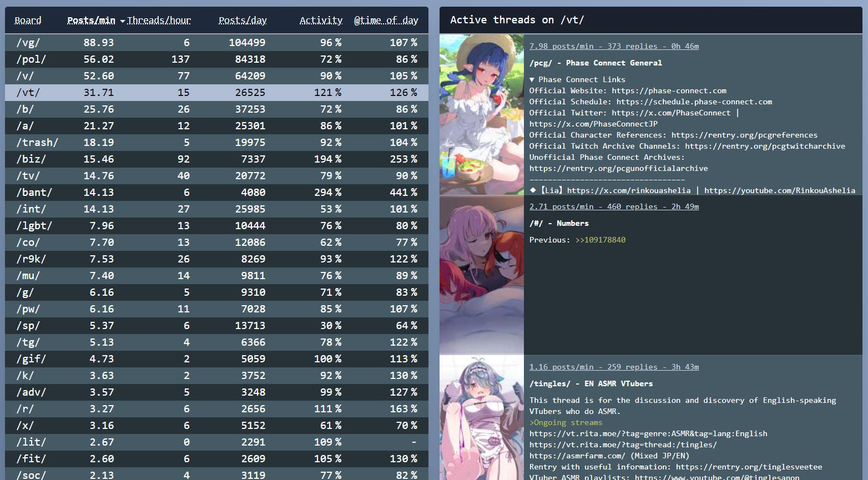Image resolution: width=868 pixels, height=480 pixels.
Task: Click the /r9k/ board name
Action: click(31, 259)
